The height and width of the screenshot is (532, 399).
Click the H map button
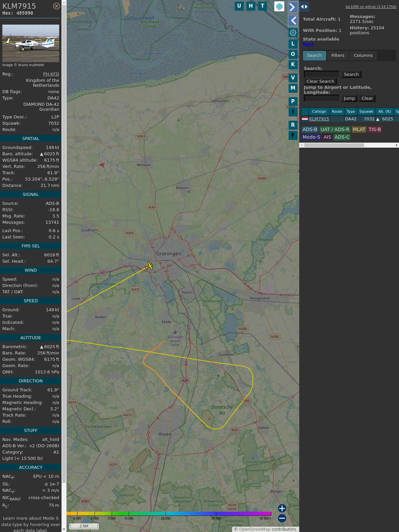pos(251,6)
